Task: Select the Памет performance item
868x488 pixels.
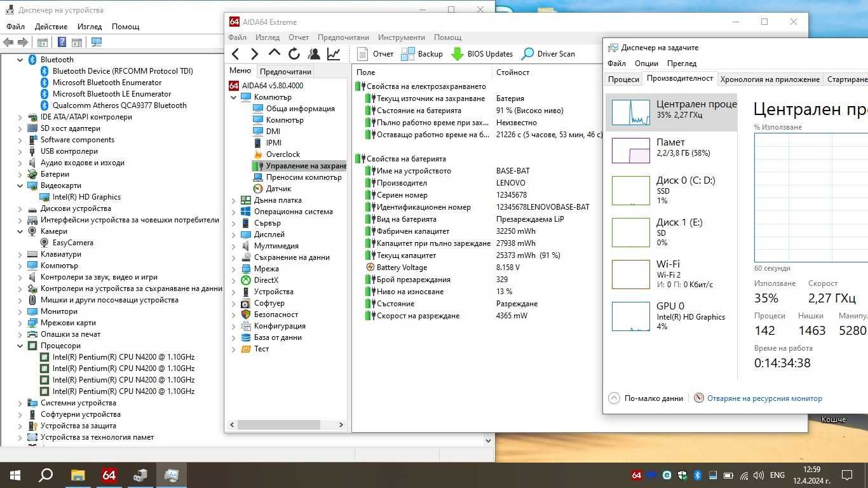Action: coord(670,150)
